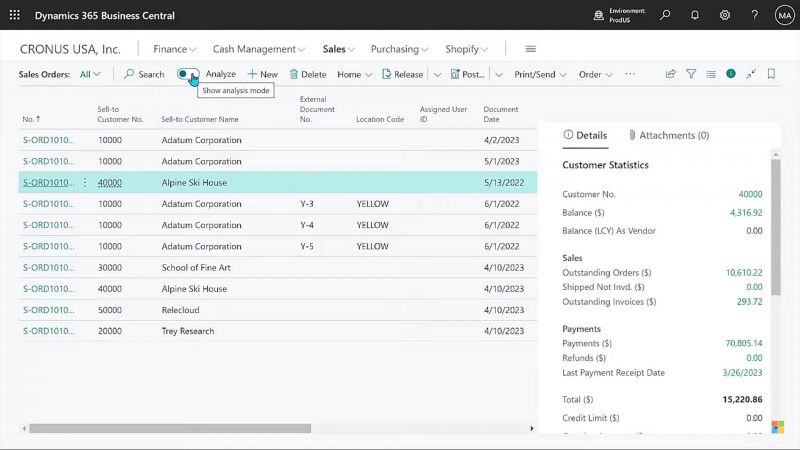Search within the sales orders list
800x450 pixels.
pos(144,74)
